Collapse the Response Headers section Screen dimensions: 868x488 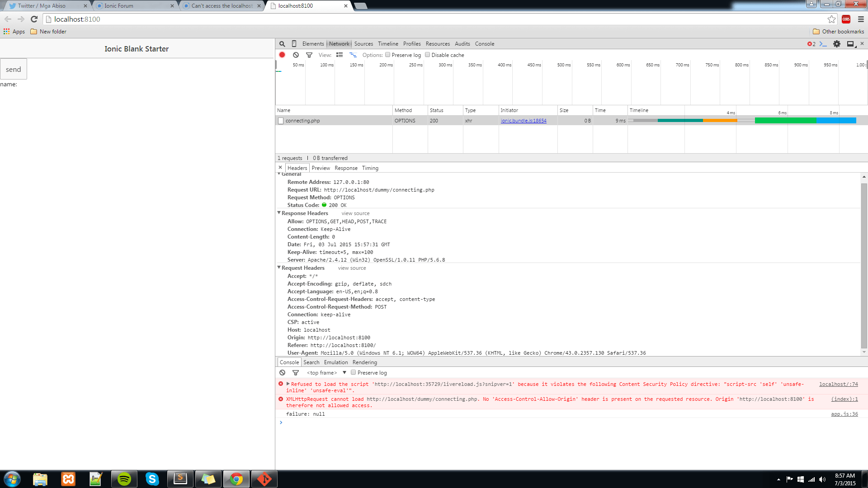[279, 213]
